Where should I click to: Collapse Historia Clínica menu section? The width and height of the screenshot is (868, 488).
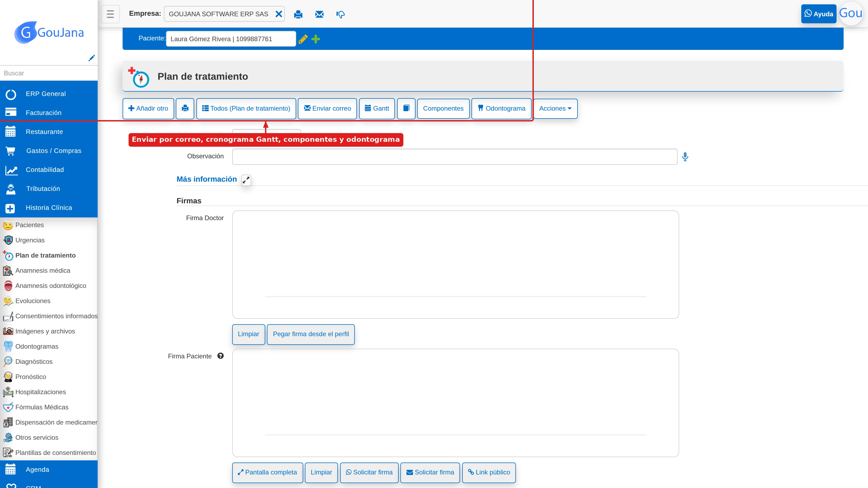[x=49, y=208]
